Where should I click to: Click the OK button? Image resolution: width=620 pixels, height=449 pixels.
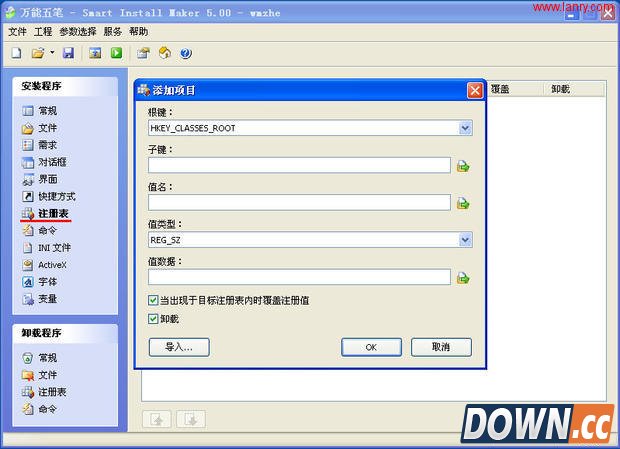tap(371, 347)
